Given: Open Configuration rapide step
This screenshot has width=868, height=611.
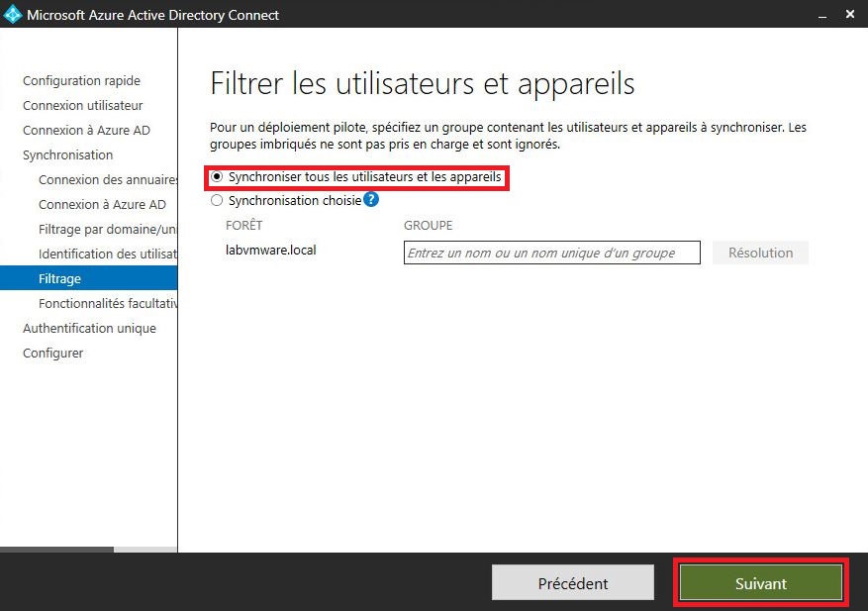Looking at the screenshot, I should (x=81, y=81).
